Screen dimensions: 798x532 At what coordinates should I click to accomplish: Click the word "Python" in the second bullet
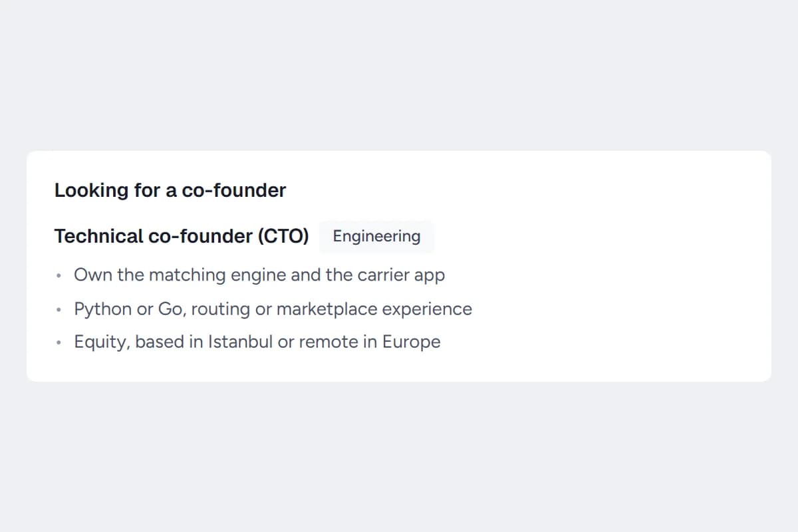(103, 309)
